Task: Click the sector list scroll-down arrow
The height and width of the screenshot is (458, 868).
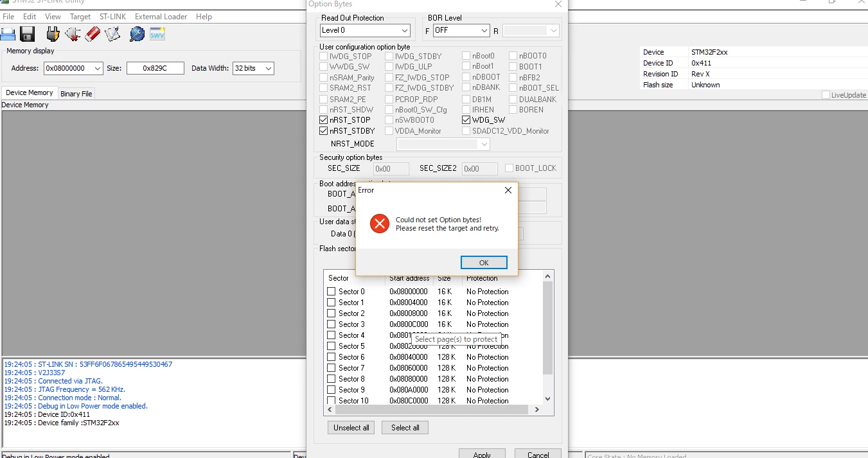Action: pos(547,399)
